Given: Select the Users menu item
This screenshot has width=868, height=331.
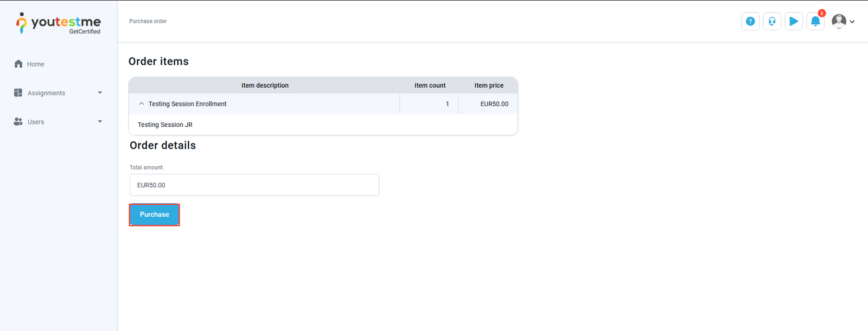Looking at the screenshot, I should [x=36, y=122].
